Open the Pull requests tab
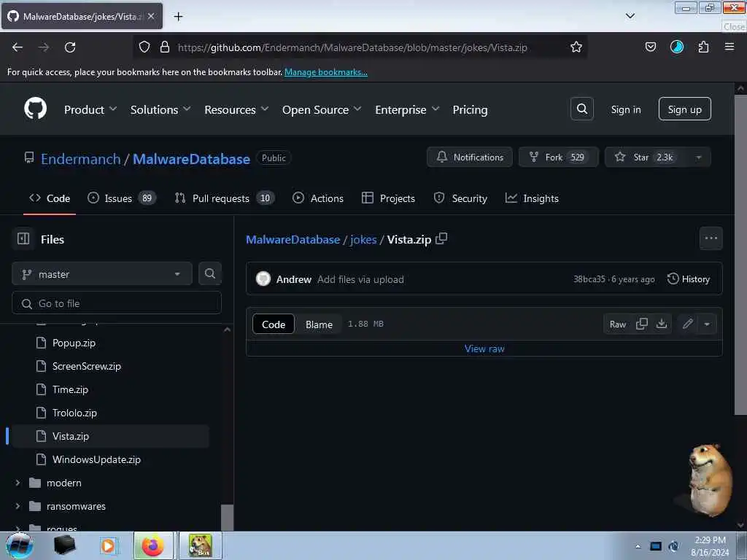This screenshot has height=560, width=747. [x=225, y=198]
